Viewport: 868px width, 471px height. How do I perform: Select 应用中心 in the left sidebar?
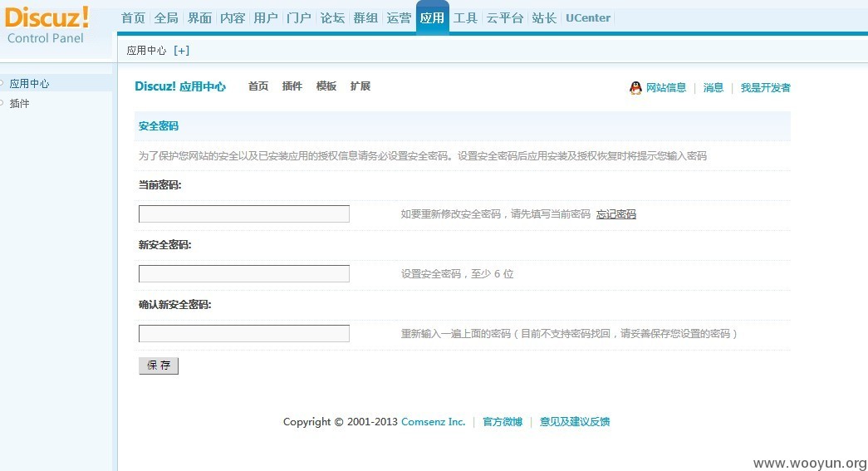29,84
